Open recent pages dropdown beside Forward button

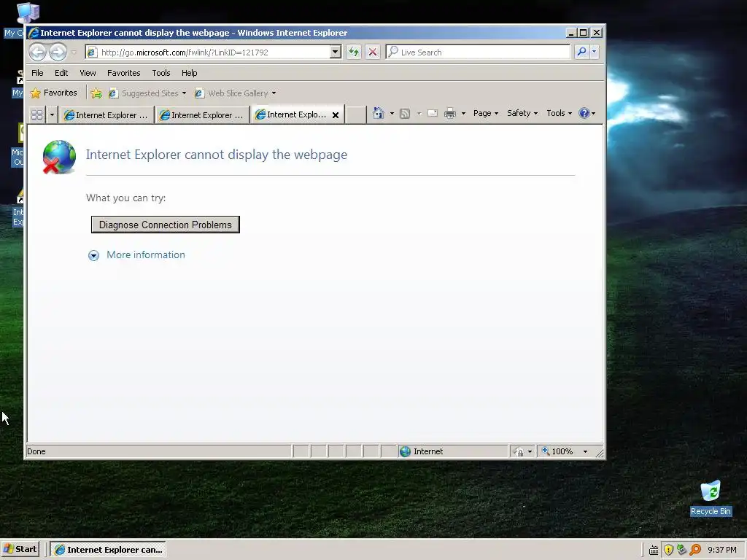click(x=74, y=52)
